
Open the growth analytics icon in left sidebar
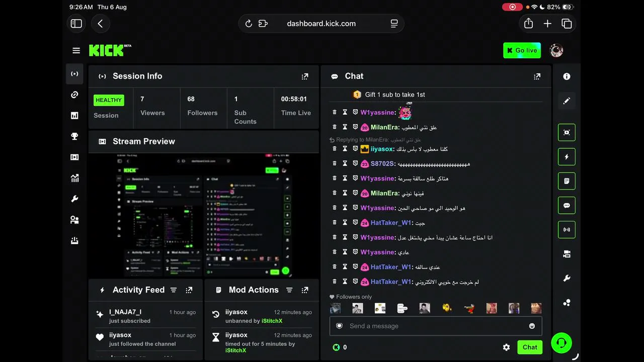coord(74,178)
